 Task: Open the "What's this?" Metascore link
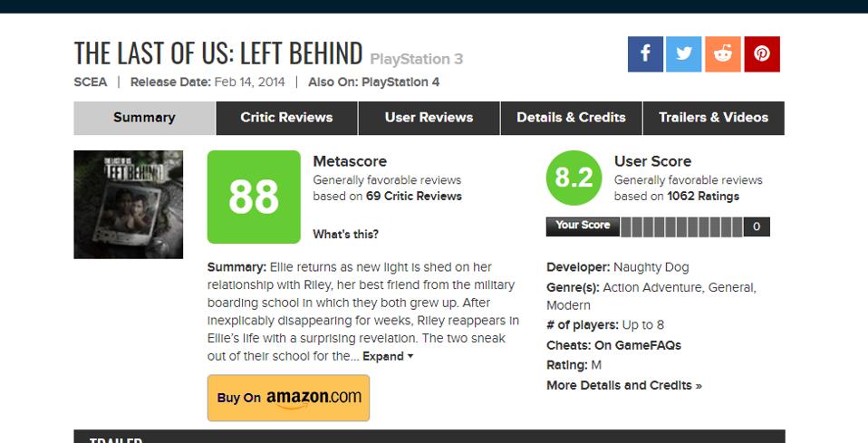345,235
